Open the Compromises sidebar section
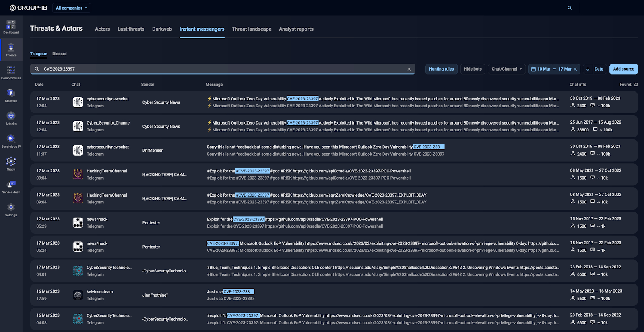Screen dimensions: 644x332 11,73
